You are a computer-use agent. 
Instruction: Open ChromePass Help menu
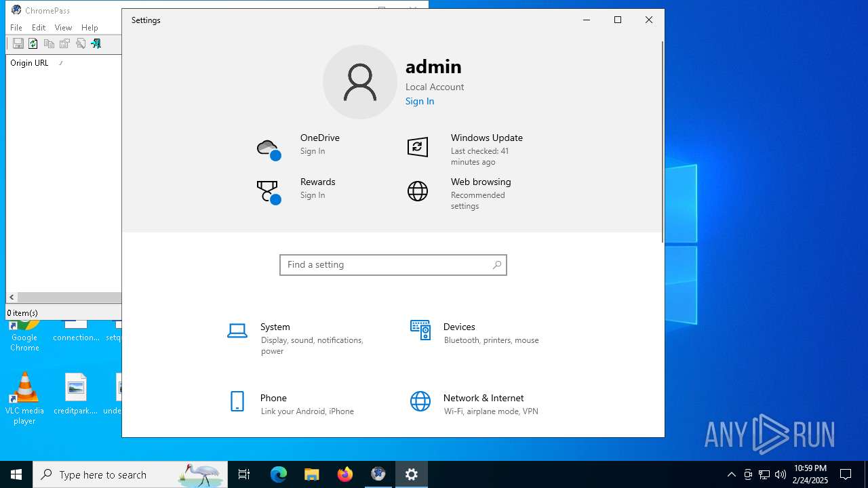(x=90, y=28)
